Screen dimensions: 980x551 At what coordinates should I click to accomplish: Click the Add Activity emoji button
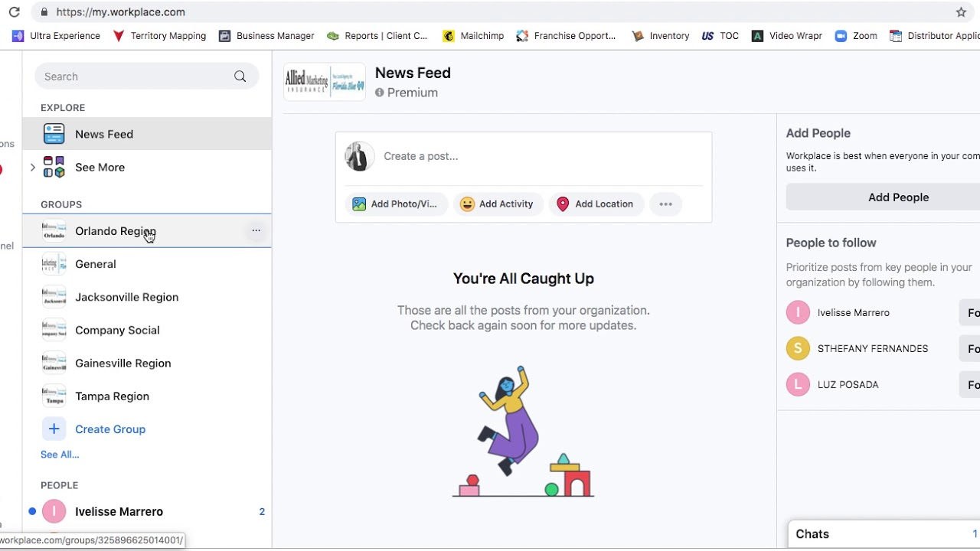pos(498,204)
